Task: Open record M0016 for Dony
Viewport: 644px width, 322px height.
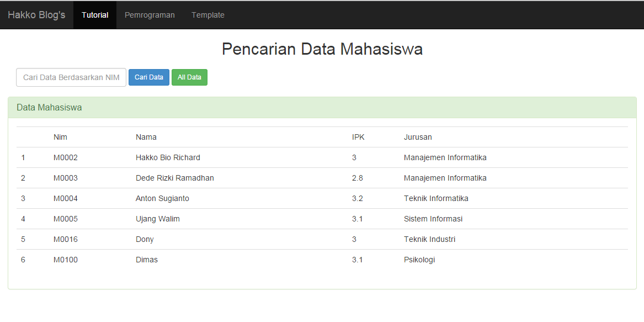Action: [x=65, y=239]
